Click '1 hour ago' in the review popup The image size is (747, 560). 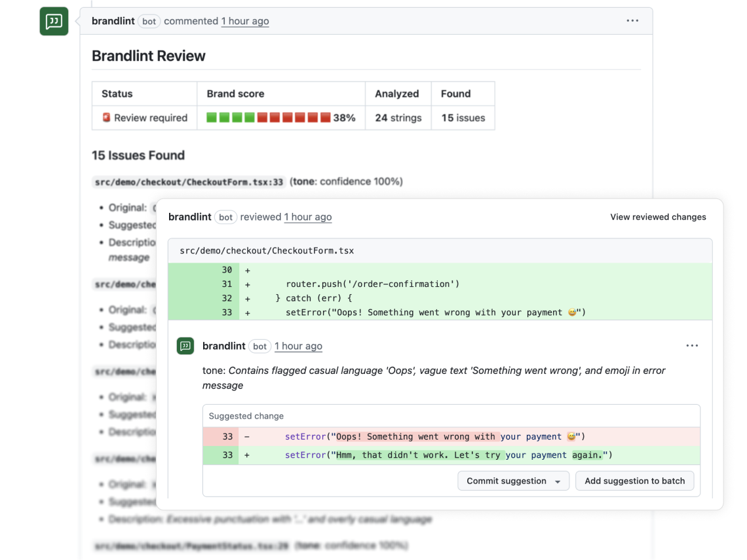pyautogui.click(x=308, y=217)
